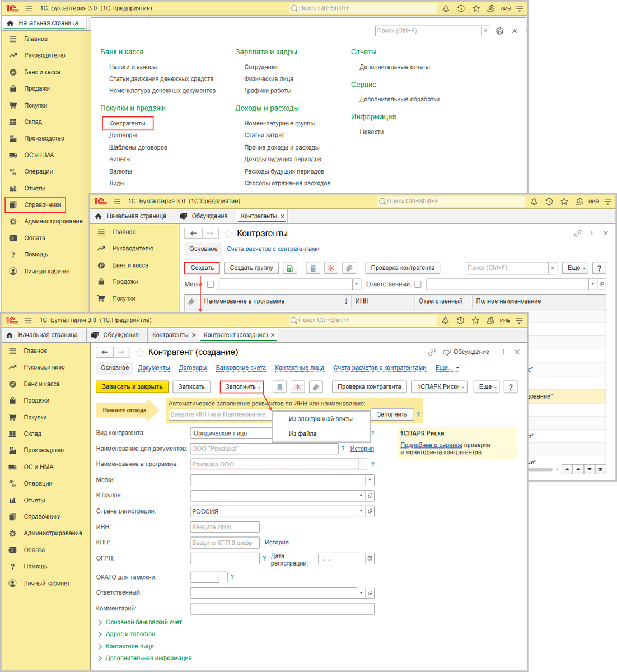Go back with arrow in Контрагент (создание) form
The width and height of the screenshot is (617, 672).
(105, 352)
